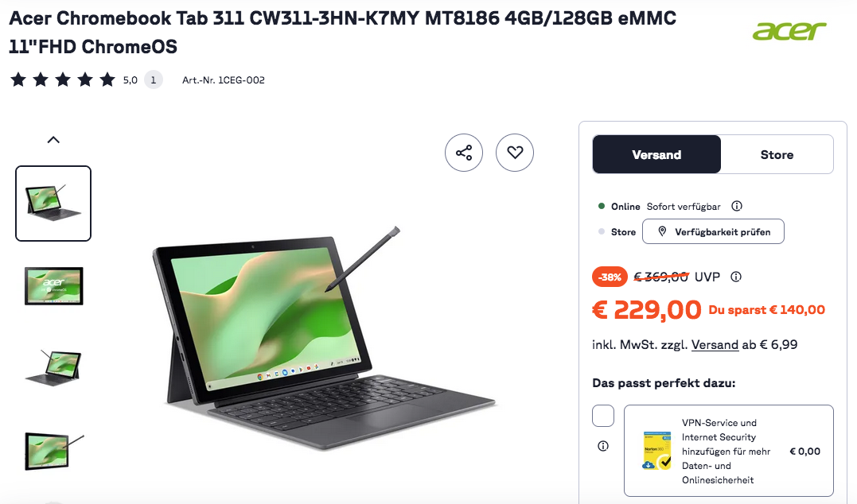Open info icon below Norton checkbox
The image size is (857, 504).
tap(603, 446)
